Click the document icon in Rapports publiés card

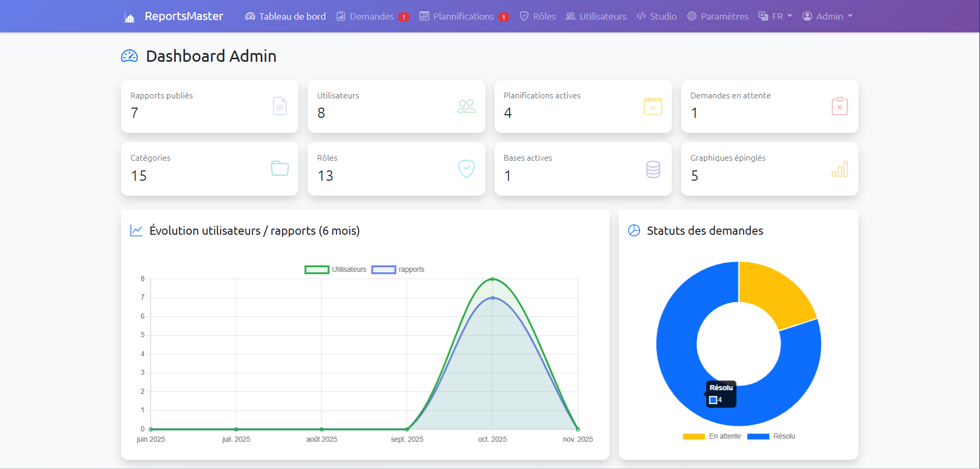[279, 106]
